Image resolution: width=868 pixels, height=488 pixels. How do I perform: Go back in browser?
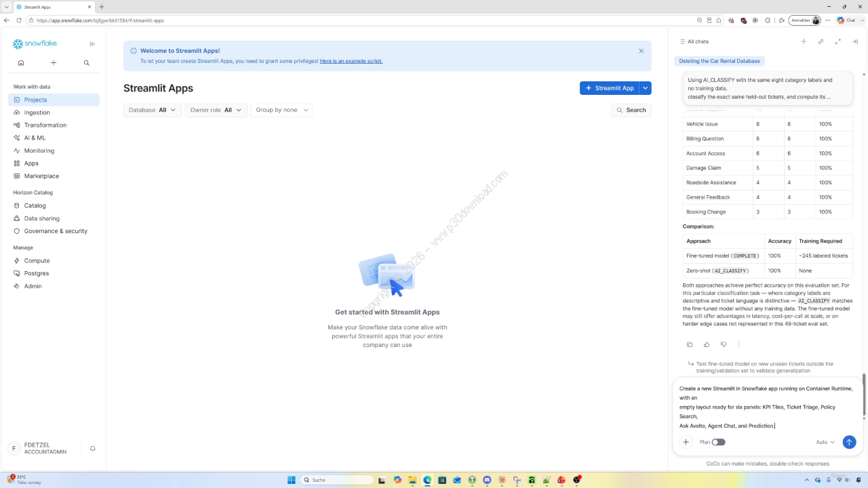tap(7, 20)
